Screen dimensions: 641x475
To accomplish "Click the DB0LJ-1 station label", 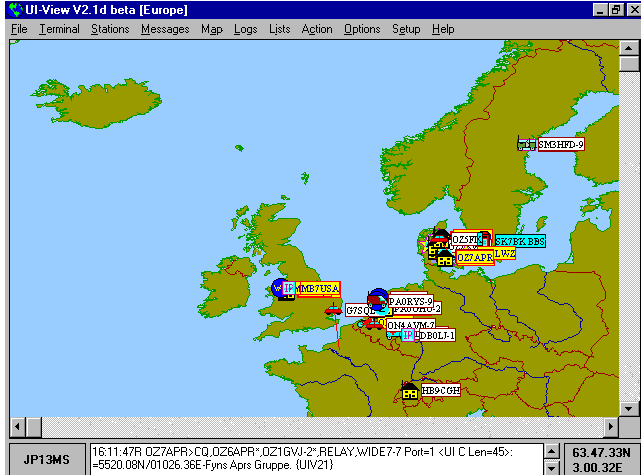I will [x=437, y=336].
